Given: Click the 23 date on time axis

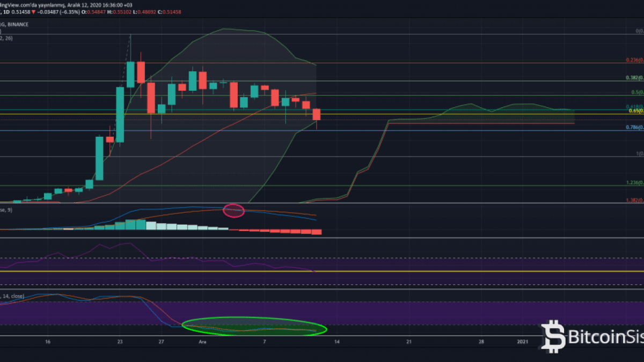Looking at the screenshot, I should point(120,341).
